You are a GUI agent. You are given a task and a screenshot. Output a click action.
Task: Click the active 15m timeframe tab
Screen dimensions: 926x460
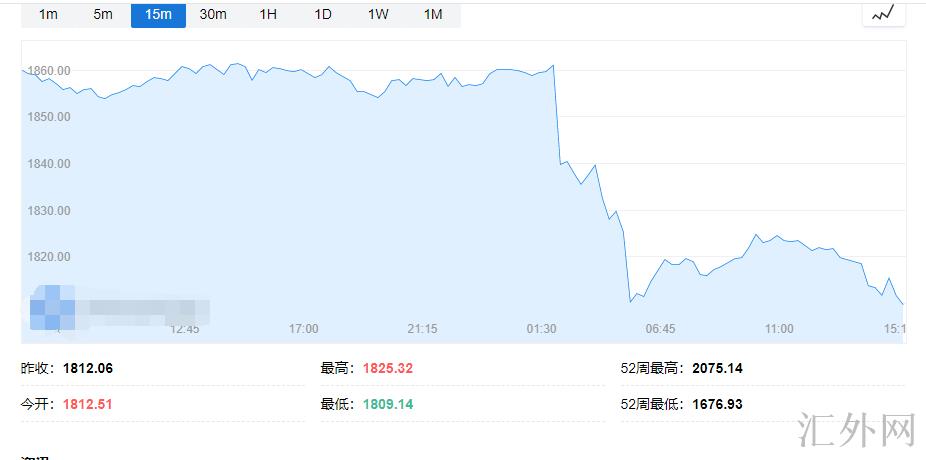point(158,14)
